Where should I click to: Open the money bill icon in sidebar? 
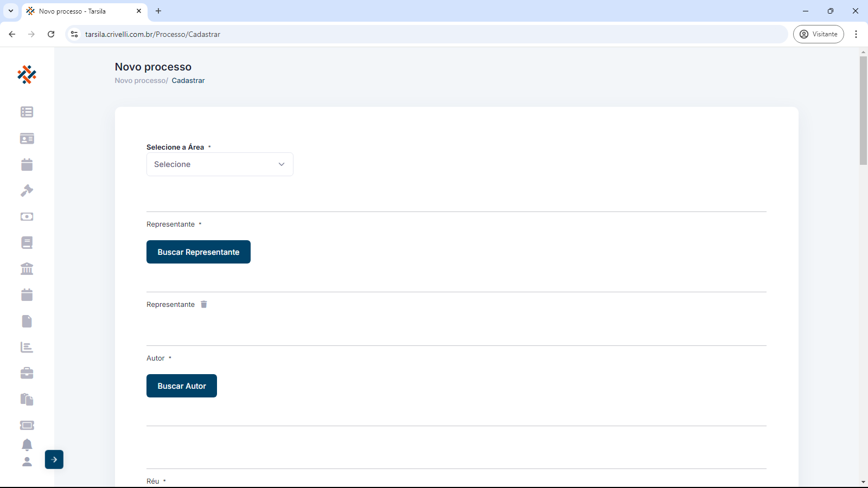coord(27,217)
